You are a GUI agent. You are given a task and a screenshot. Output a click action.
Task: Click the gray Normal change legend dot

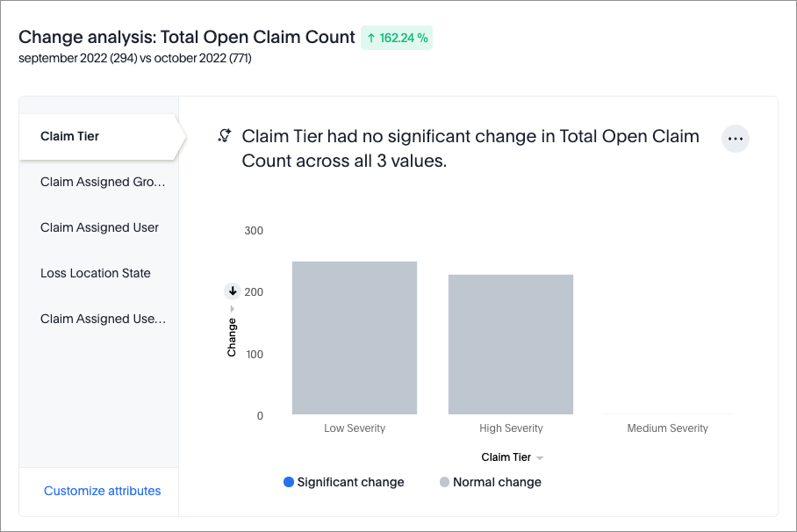(x=444, y=482)
